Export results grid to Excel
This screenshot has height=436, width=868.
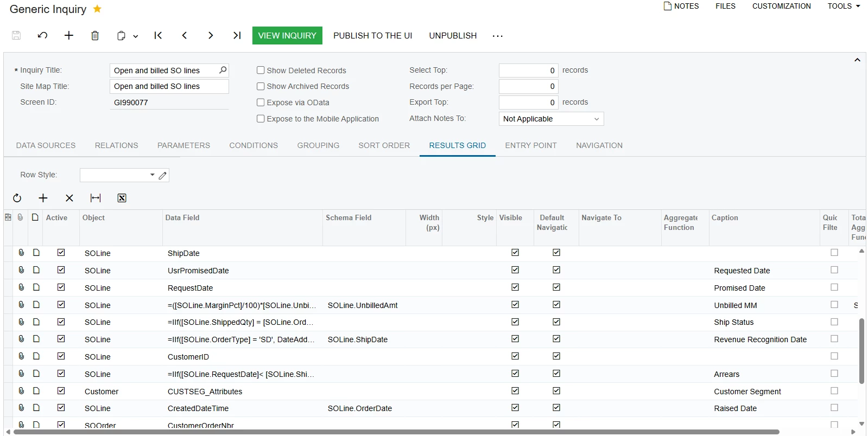(x=122, y=198)
